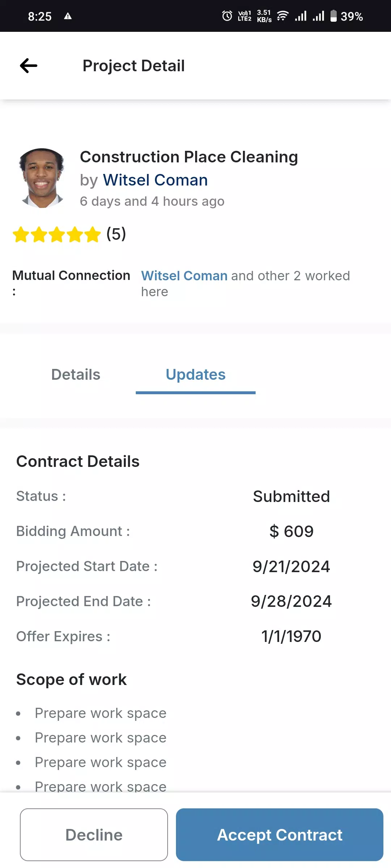Tap the offer expiry date 1/1/1970

[x=291, y=636]
